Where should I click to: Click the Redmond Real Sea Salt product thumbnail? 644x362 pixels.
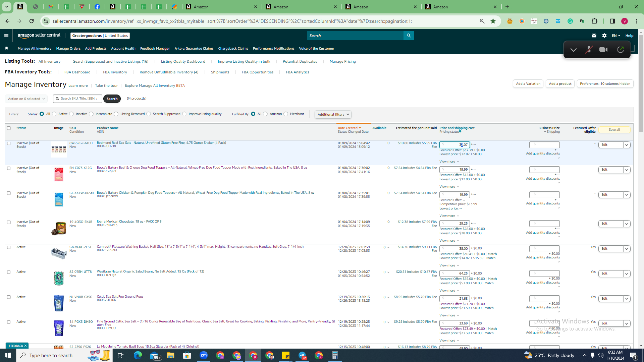(59, 149)
